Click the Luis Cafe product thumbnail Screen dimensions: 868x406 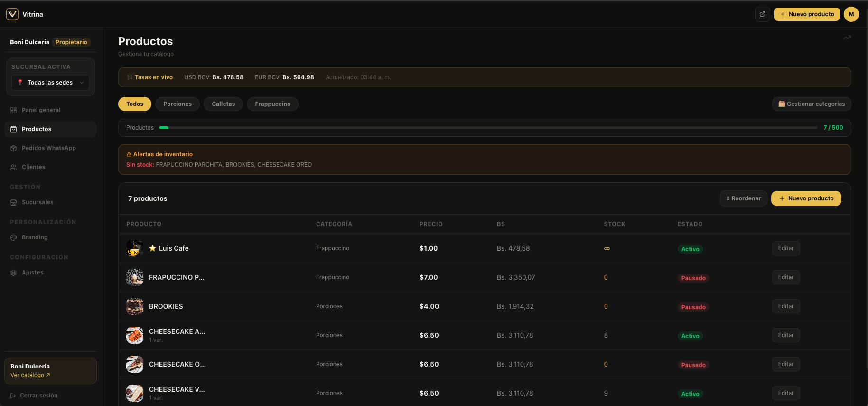135,248
